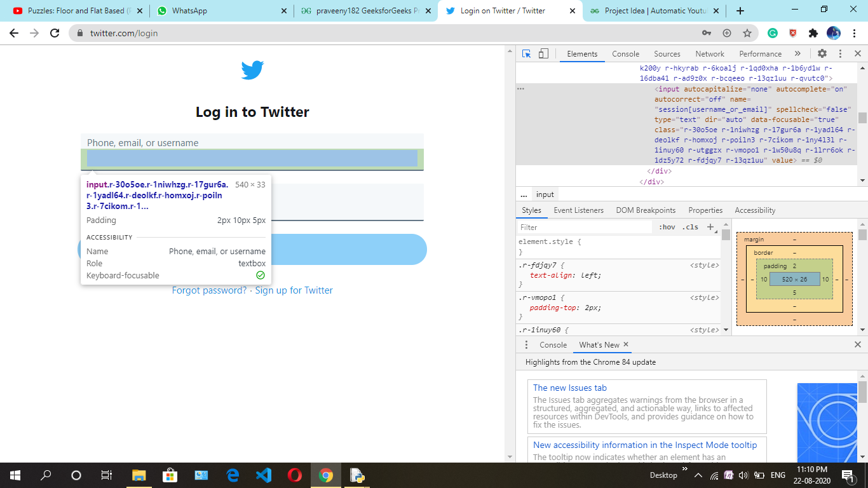Screen dimensions: 868x488
Task: Toggle the .cls class editor
Action: click(x=690, y=227)
